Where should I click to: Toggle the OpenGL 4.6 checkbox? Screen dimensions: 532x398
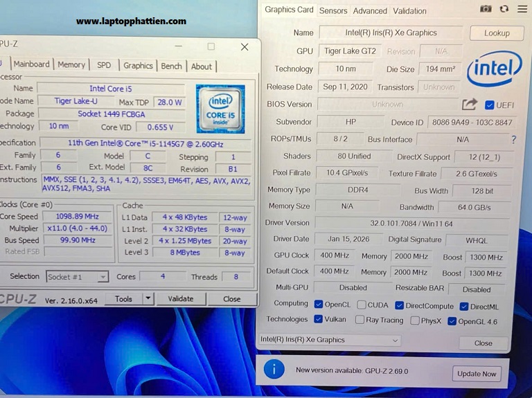pos(452,321)
